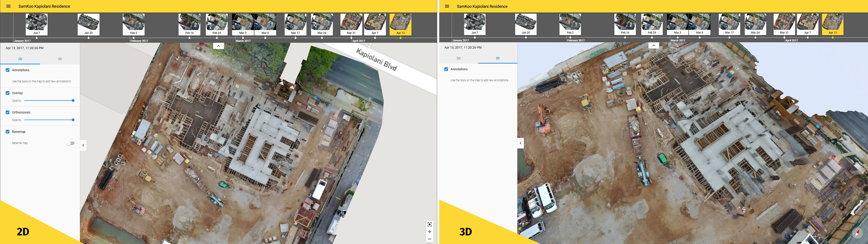Image resolution: width=868 pixels, height=244 pixels.
Task: Select 2D tab in right window
Action: (458, 58)
